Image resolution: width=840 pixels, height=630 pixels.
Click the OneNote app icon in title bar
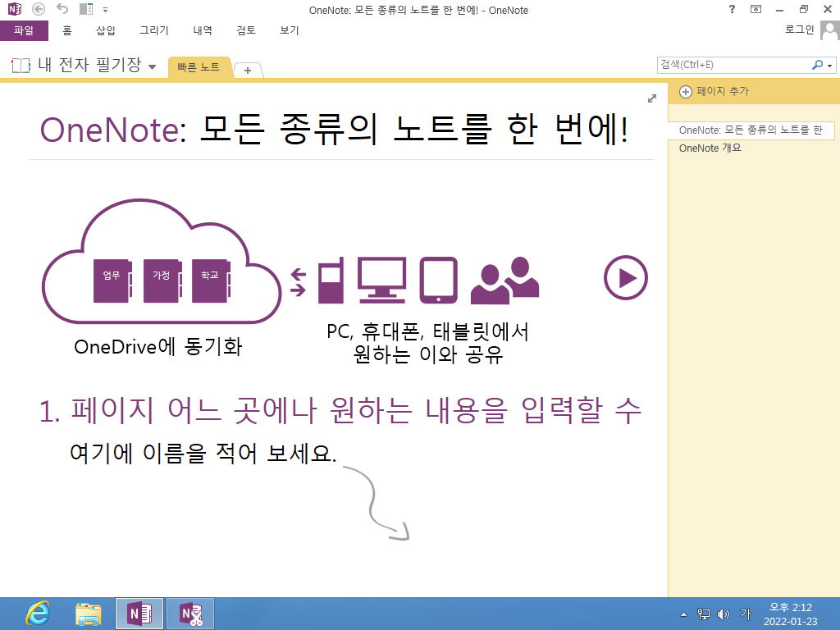tap(15, 9)
